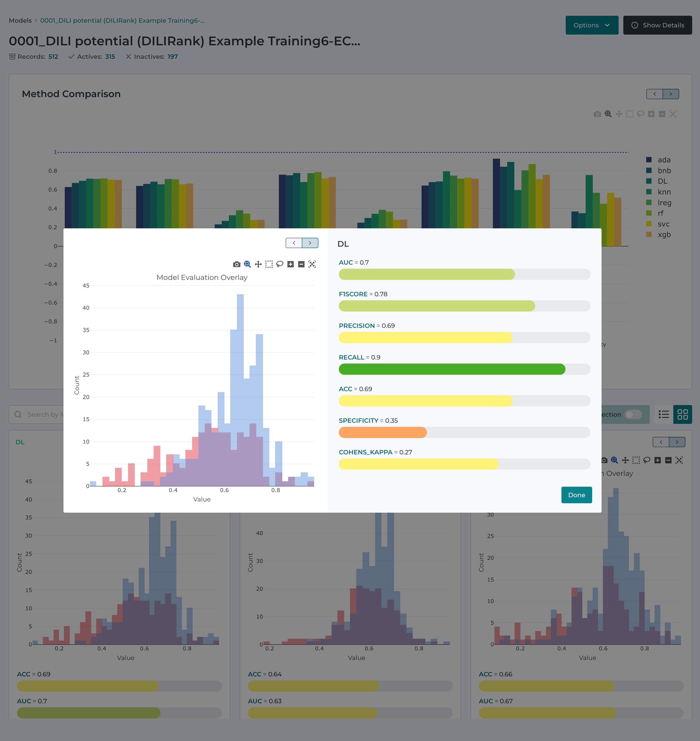The height and width of the screenshot is (741, 700).
Task: Toggle the ada legend entry
Action: coord(659,160)
